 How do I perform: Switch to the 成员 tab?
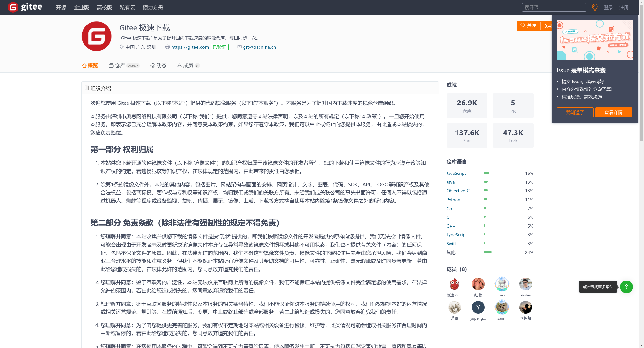coord(188,66)
